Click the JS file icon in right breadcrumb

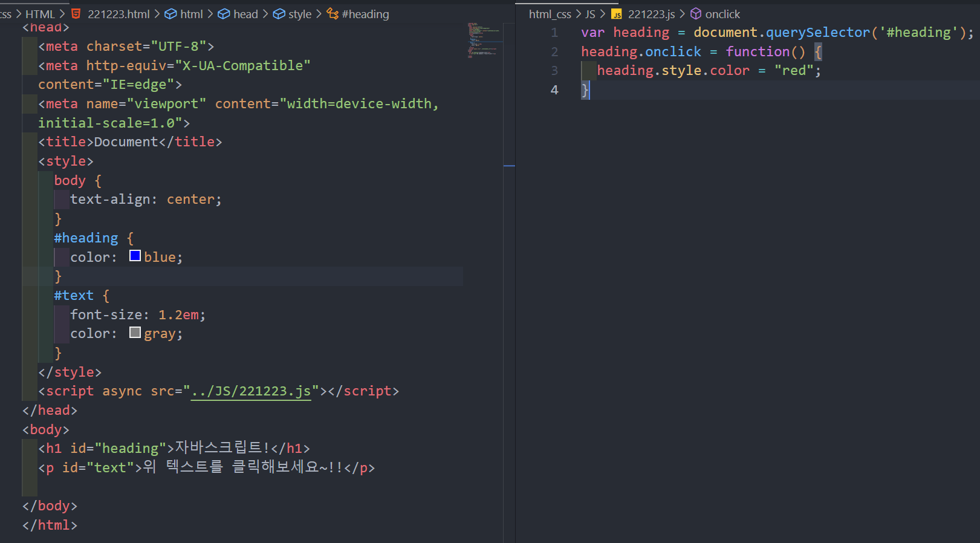coord(617,14)
